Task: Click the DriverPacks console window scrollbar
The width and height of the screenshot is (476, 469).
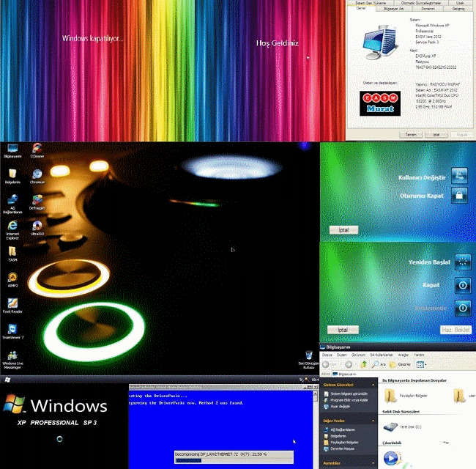Action: click(316, 429)
